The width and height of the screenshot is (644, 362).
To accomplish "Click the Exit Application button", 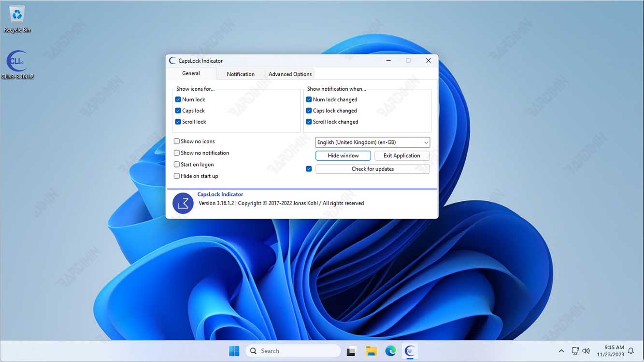I will 402,155.
